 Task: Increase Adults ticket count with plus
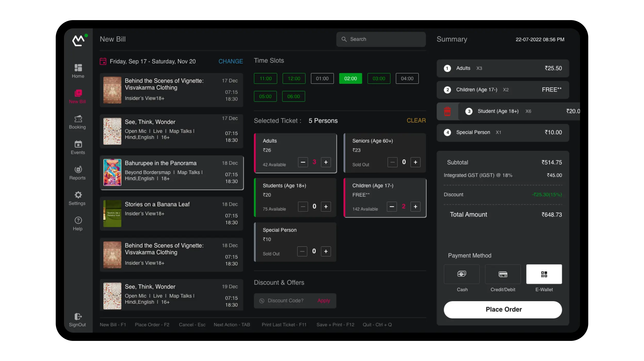326,162
